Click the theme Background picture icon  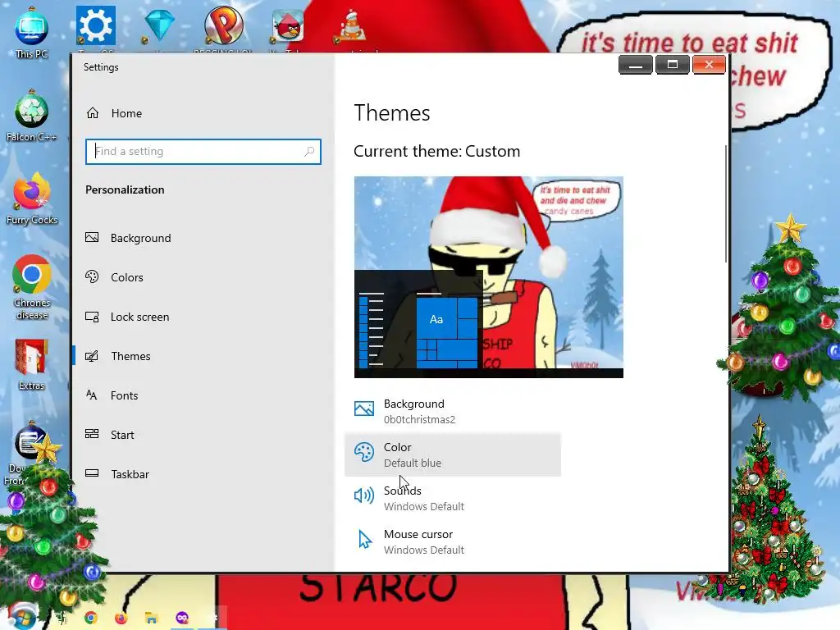[x=364, y=409]
